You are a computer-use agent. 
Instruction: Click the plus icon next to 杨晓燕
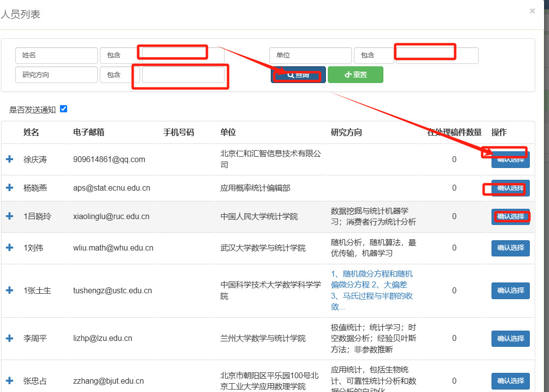point(10,188)
